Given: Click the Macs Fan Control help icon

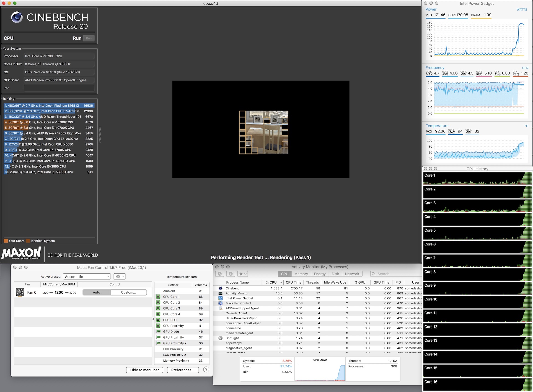Looking at the screenshot, I should pos(206,370).
